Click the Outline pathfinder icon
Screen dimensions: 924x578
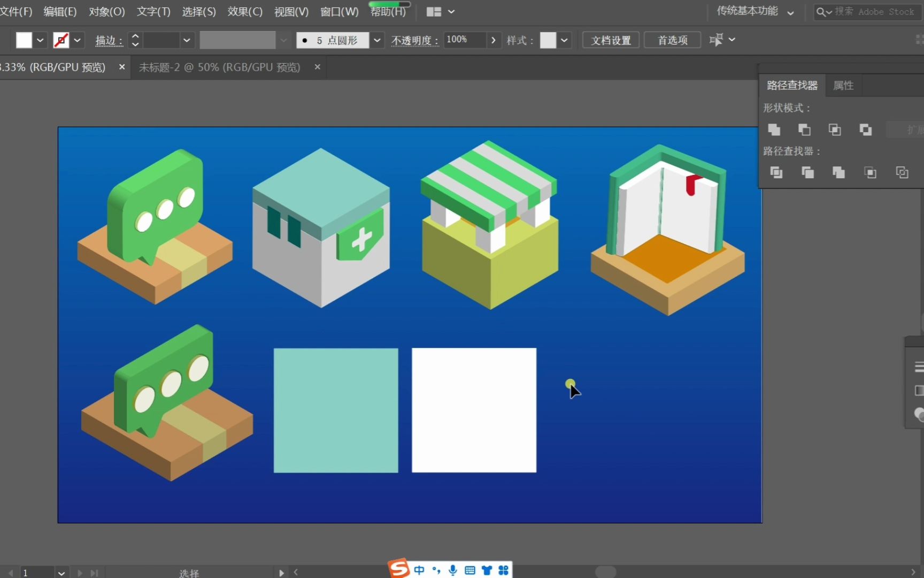pyautogui.click(x=902, y=172)
